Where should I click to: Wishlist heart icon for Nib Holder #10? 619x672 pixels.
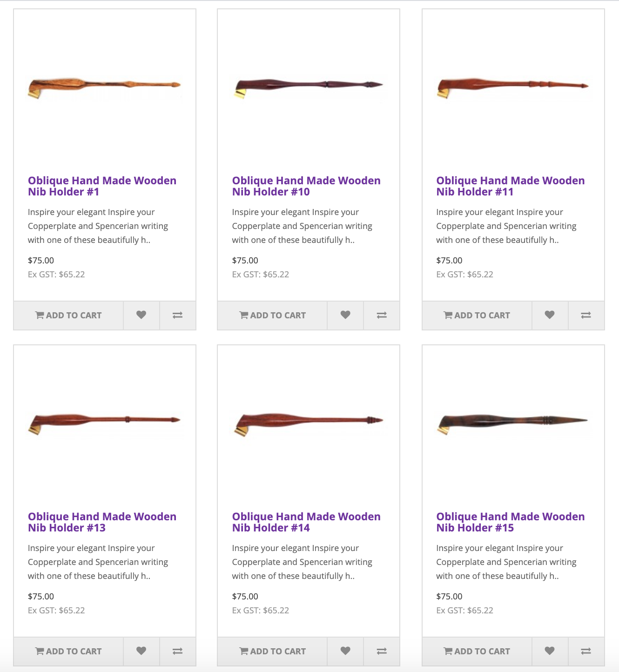[345, 315]
